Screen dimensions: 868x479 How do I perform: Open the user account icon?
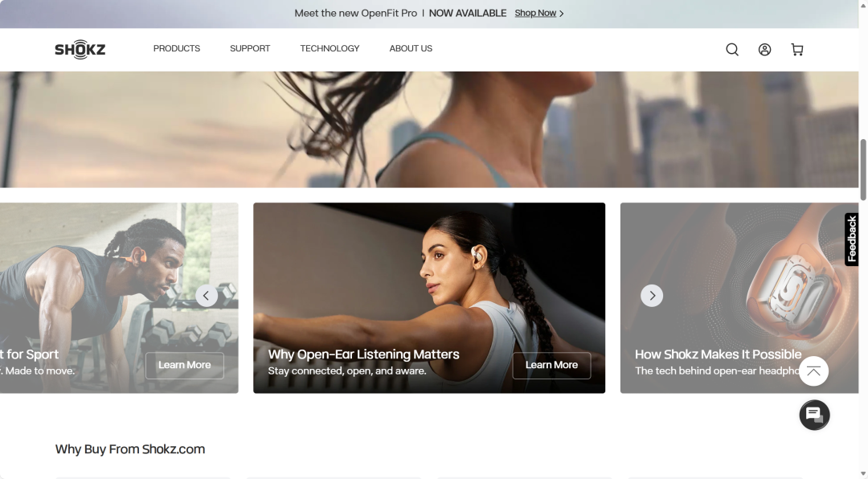point(764,50)
